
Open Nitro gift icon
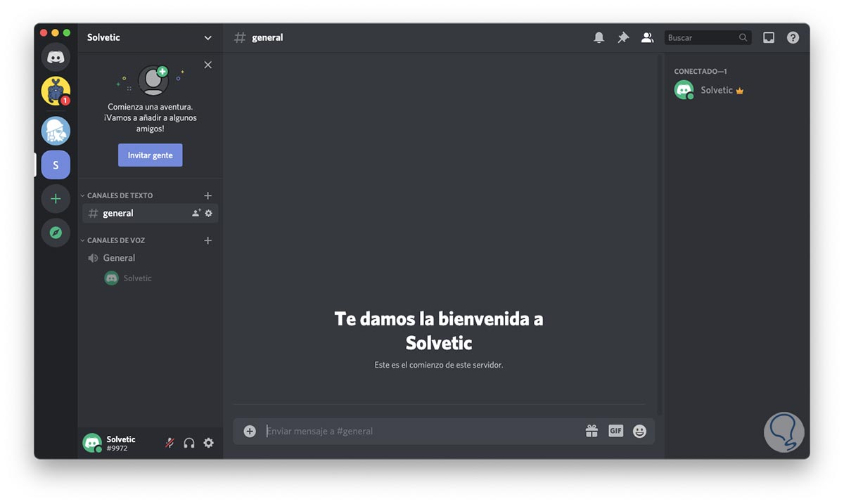point(592,432)
